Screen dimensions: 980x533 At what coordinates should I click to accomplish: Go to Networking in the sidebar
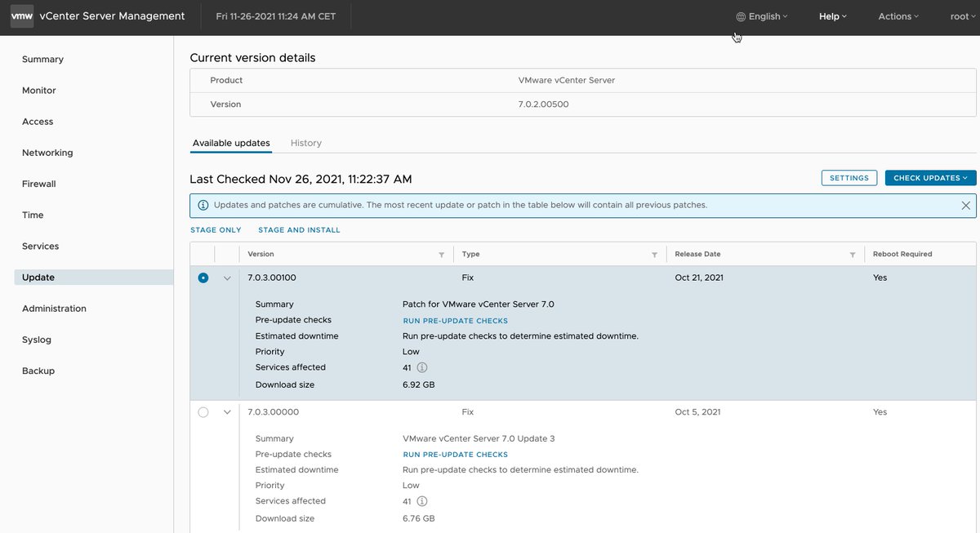click(x=47, y=153)
